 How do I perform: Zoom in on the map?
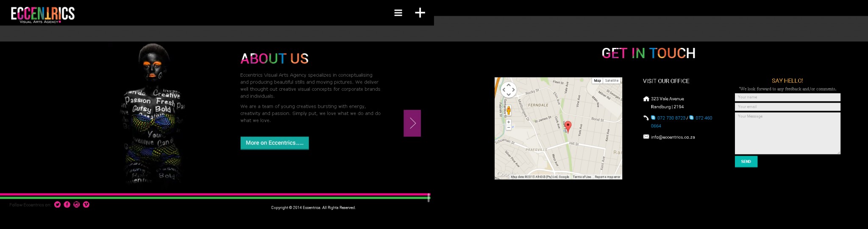point(509,122)
